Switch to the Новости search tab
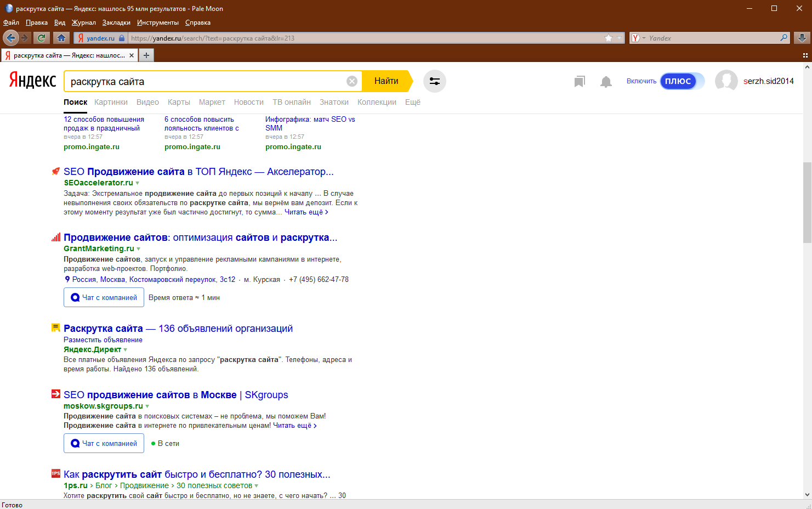Screen dimensions: 812x509 [249, 102]
